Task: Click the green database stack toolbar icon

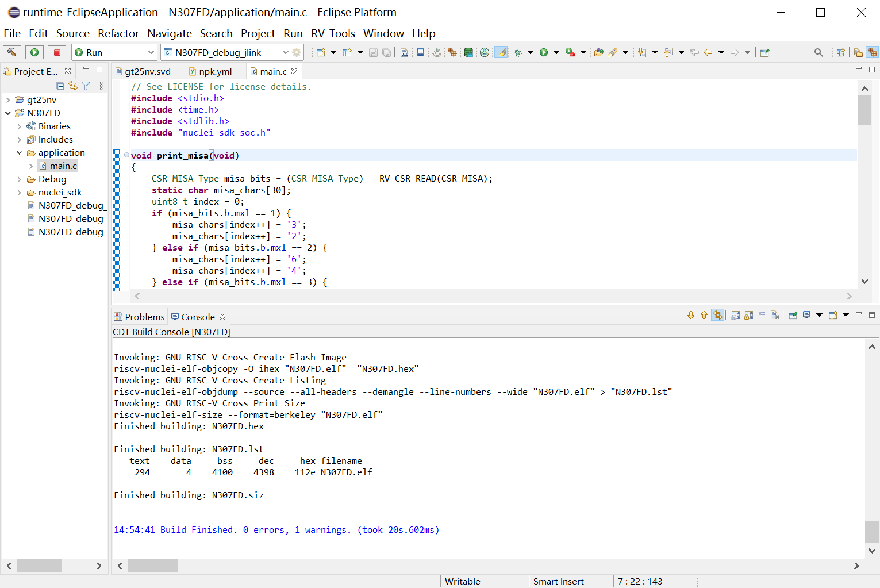Action: [468, 52]
